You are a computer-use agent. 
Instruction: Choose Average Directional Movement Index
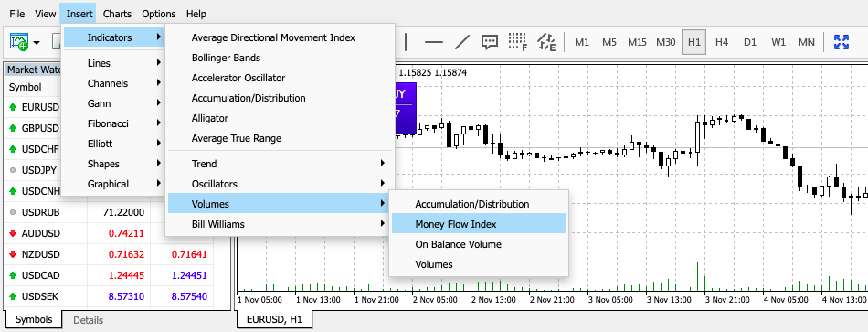coord(281,37)
